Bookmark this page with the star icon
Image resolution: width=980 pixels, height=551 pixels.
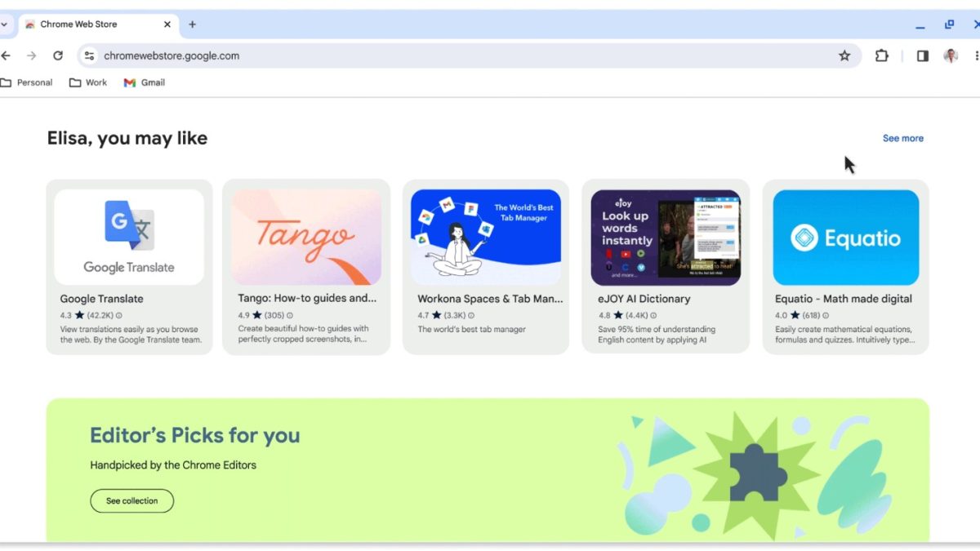point(844,56)
